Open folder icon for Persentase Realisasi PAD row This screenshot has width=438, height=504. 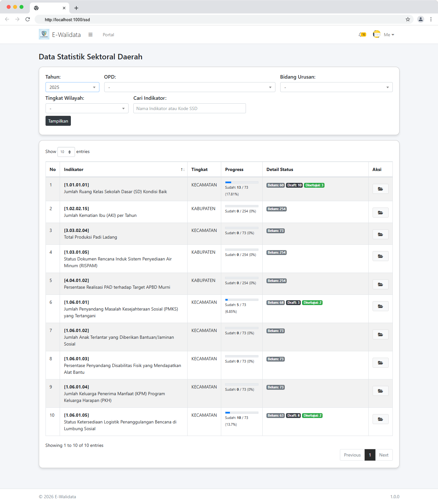[x=380, y=285]
